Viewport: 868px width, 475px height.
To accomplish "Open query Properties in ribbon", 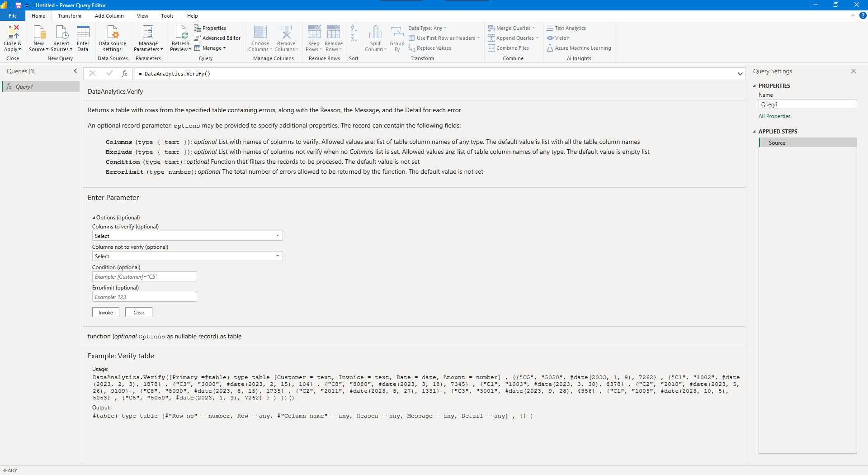I will 210,28.
